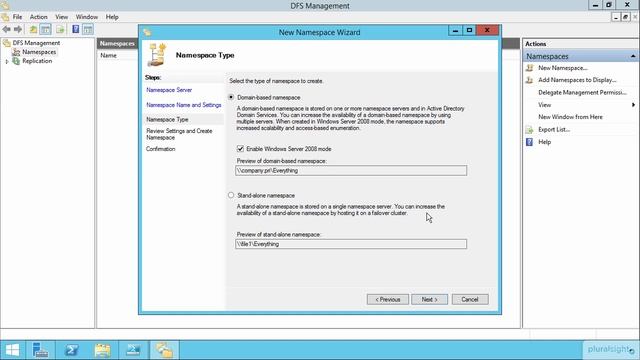Select Stand-alone namespace radio button

[231, 195]
